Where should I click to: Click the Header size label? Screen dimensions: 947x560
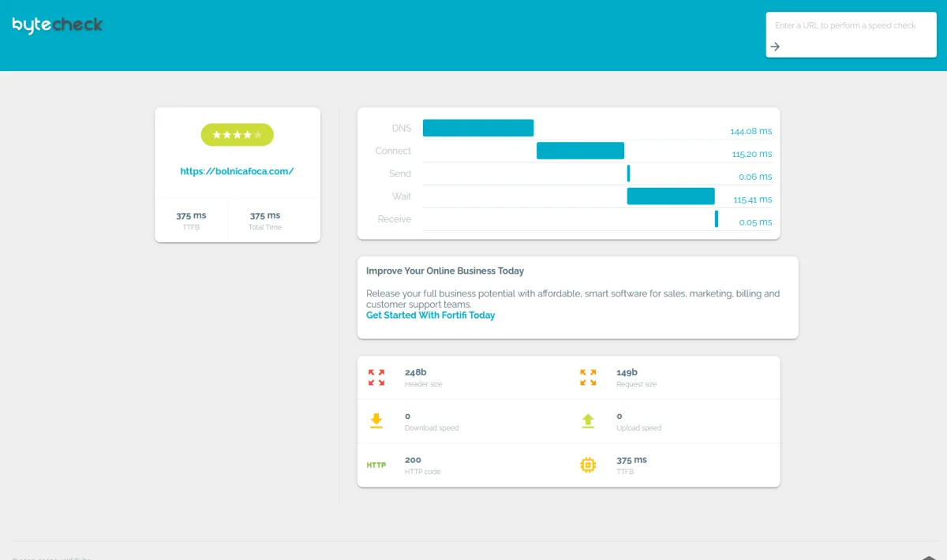tap(423, 384)
